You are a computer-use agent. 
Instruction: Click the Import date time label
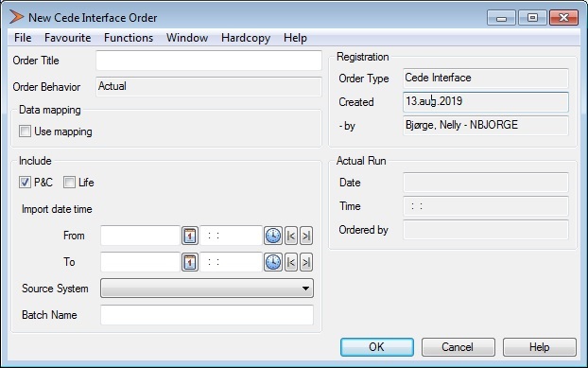[57, 209]
